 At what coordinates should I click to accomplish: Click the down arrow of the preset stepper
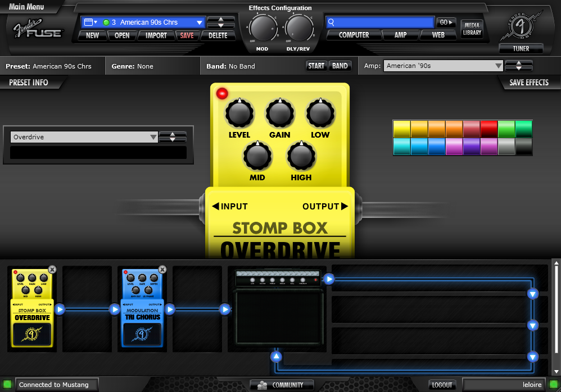[221, 26]
